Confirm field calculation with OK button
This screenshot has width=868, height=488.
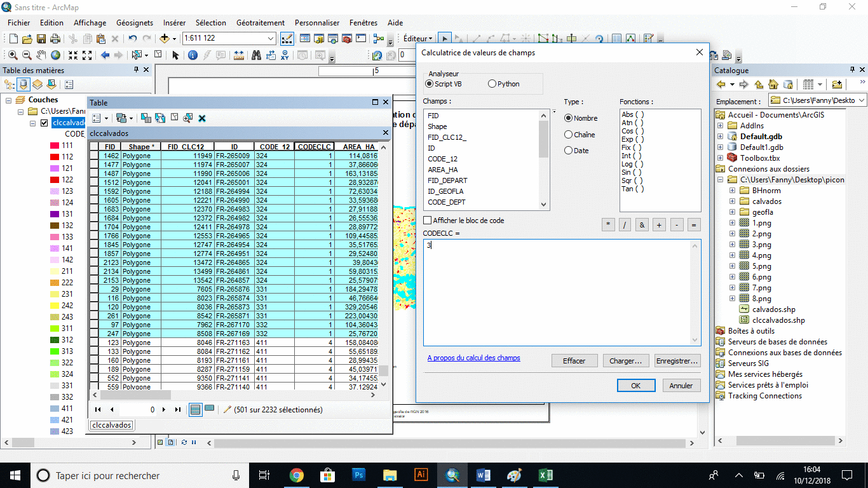636,385
